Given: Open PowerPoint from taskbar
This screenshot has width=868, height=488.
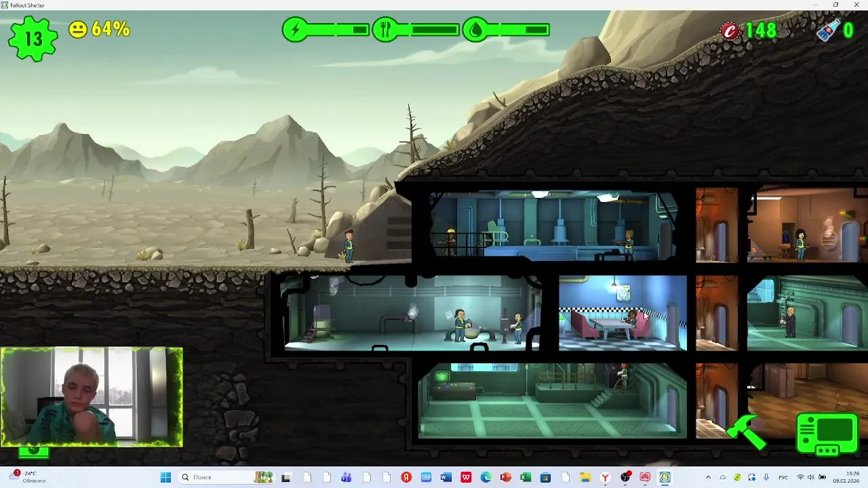Looking at the screenshot, I should (506, 477).
